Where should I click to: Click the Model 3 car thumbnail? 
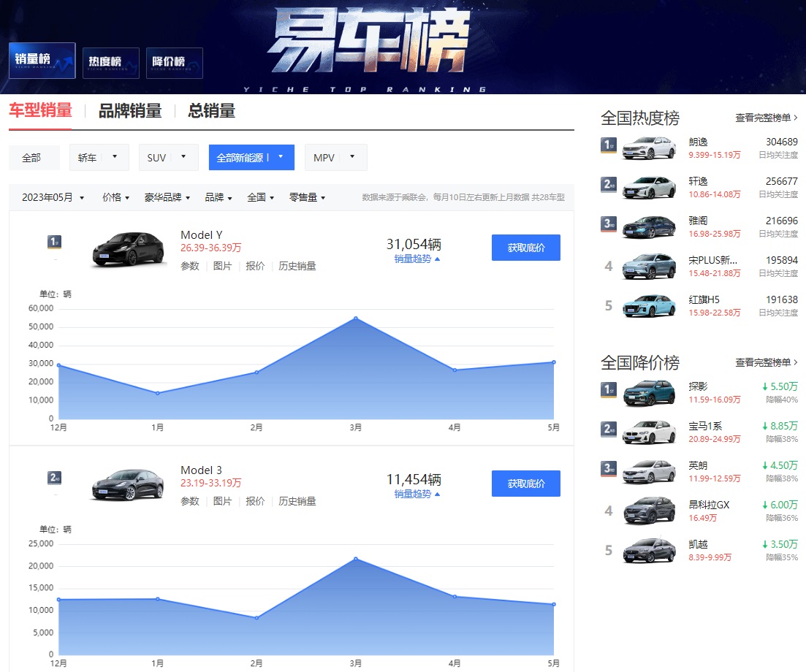(127, 484)
